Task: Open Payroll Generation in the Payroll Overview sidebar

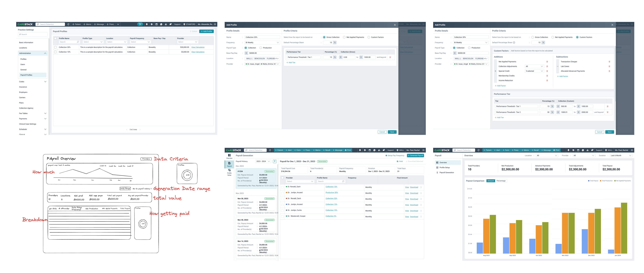Action: click(x=447, y=173)
